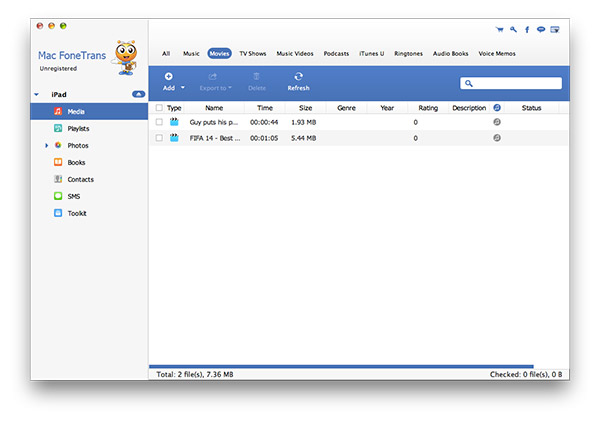Open Contacts in the sidebar
The height and width of the screenshot is (422, 600).
[81, 179]
